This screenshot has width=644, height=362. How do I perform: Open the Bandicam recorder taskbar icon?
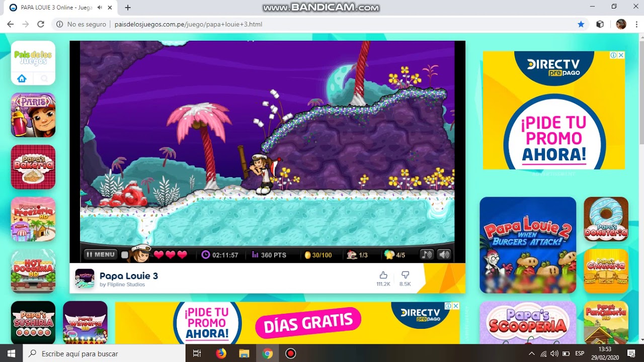(x=290, y=353)
